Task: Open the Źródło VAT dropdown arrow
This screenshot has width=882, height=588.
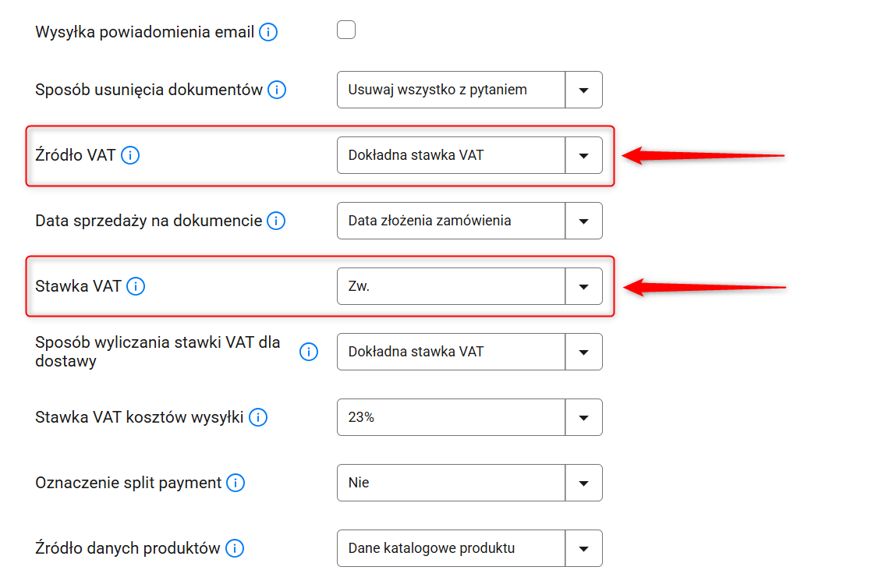Action: pyautogui.click(x=583, y=155)
